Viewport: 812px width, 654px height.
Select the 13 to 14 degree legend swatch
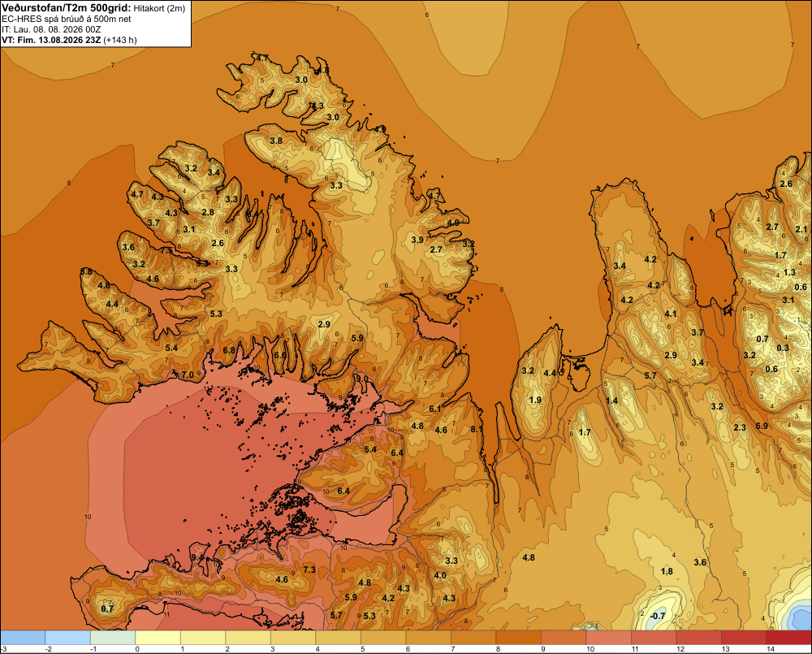coord(744,638)
